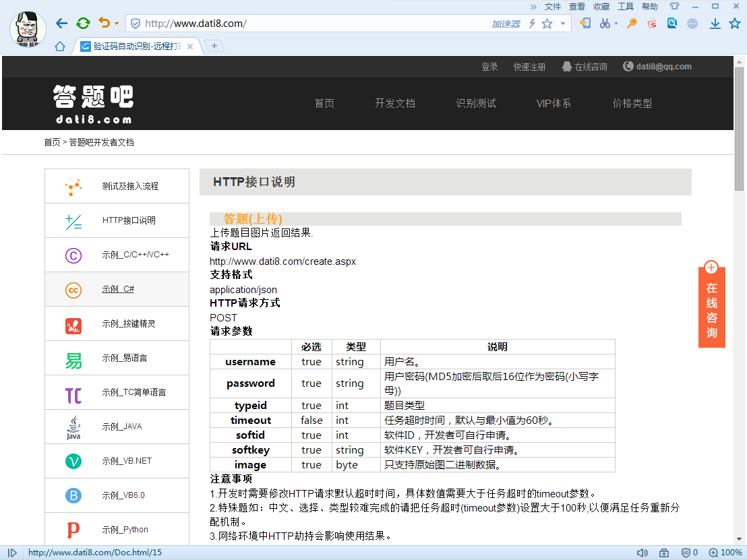Click the home icon beside the tabs

(x=60, y=46)
